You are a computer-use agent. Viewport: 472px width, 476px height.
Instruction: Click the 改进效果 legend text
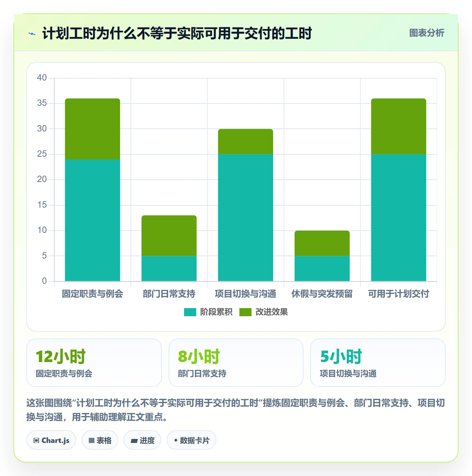tap(271, 312)
